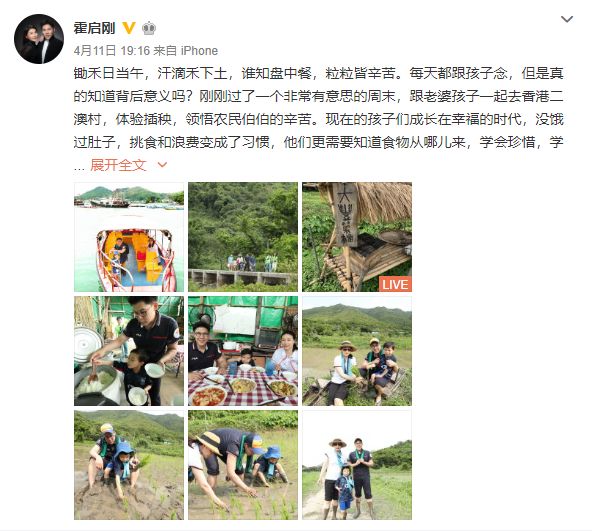Click the post body text paragraph

tap(318, 108)
